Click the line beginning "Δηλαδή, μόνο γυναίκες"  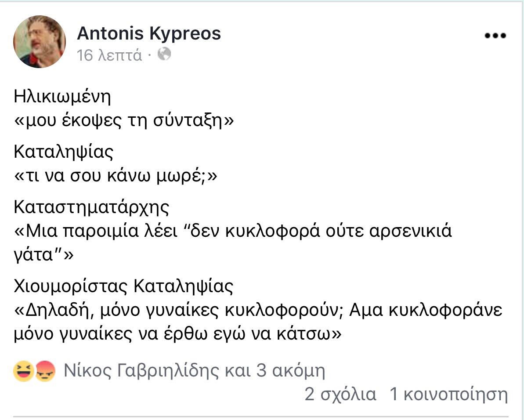258,311
